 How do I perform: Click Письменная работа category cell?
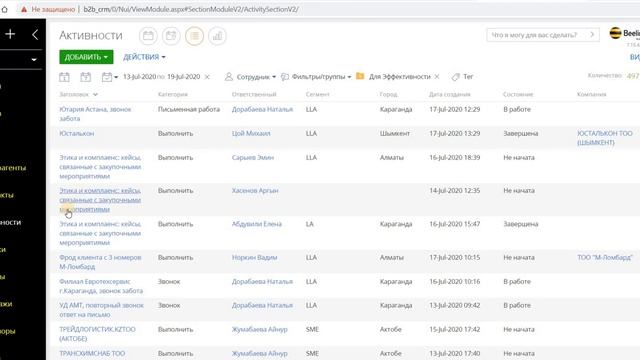tap(189, 109)
